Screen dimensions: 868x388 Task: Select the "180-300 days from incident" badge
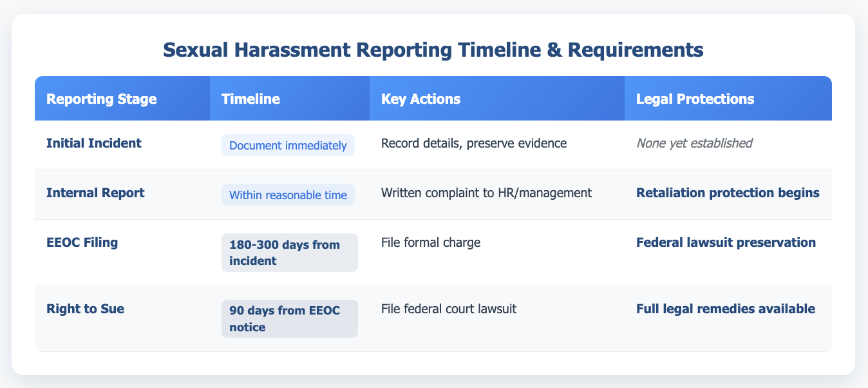pos(289,252)
